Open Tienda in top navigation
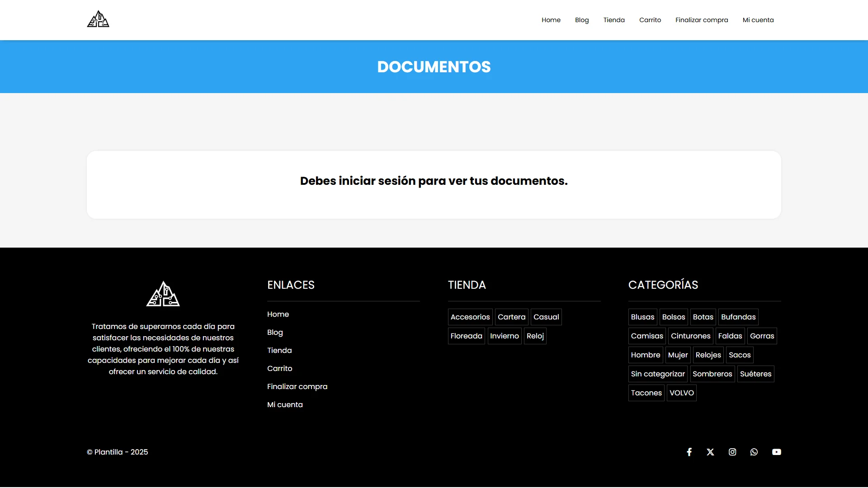Viewport: 868px width, 488px height. pyautogui.click(x=614, y=20)
